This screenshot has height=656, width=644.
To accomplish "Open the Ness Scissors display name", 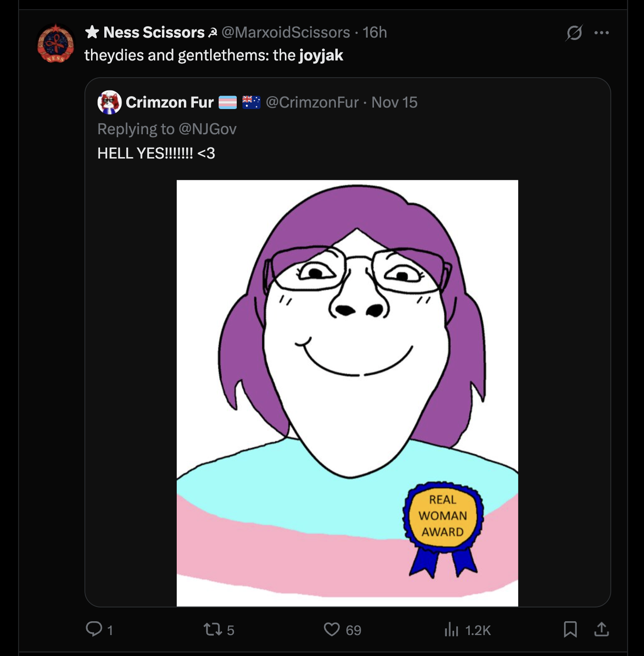I will 154,32.
